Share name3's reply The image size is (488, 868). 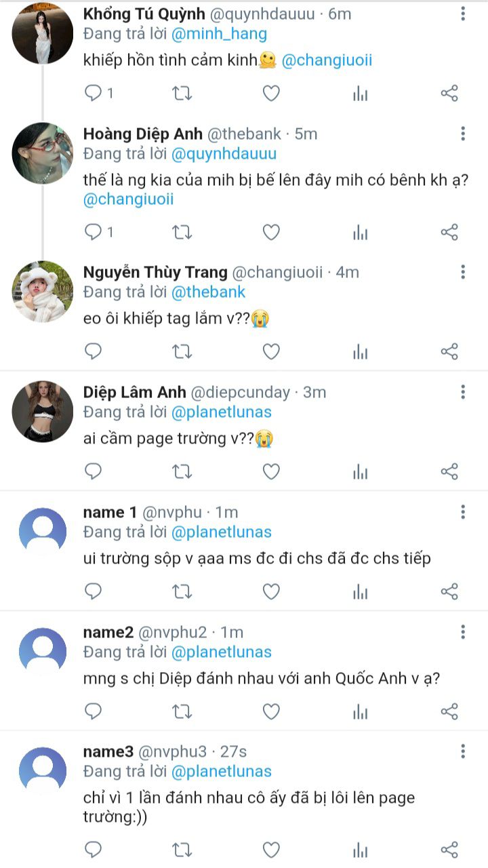pos(449,849)
